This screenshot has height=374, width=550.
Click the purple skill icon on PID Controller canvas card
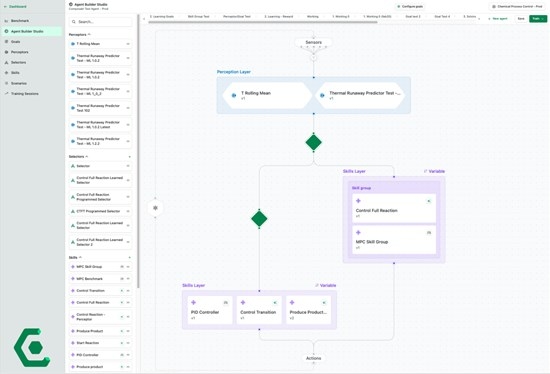[193, 302]
